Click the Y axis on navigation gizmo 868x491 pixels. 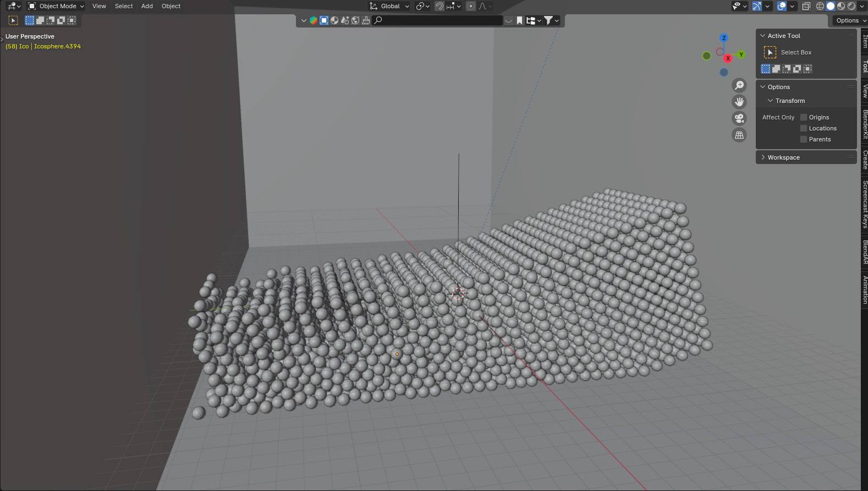(x=741, y=54)
